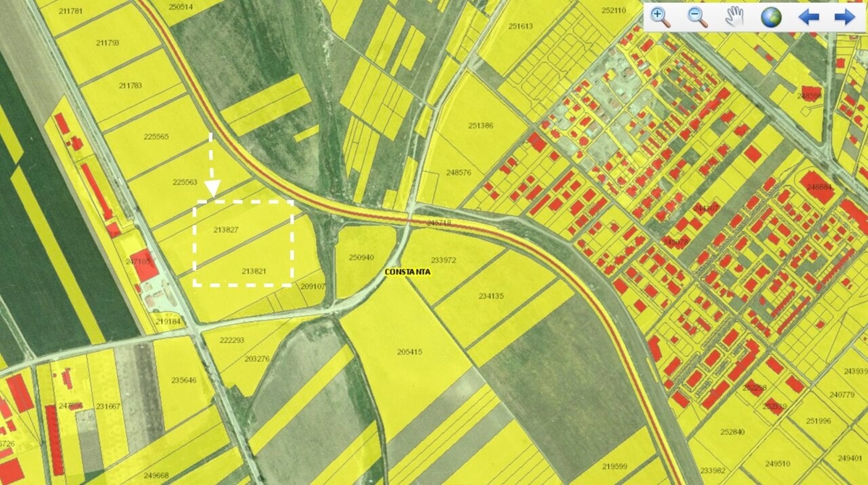Viewport: 868px width, 485px height.
Task: Click the parcel numbered 248576
Action: [459, 173]
